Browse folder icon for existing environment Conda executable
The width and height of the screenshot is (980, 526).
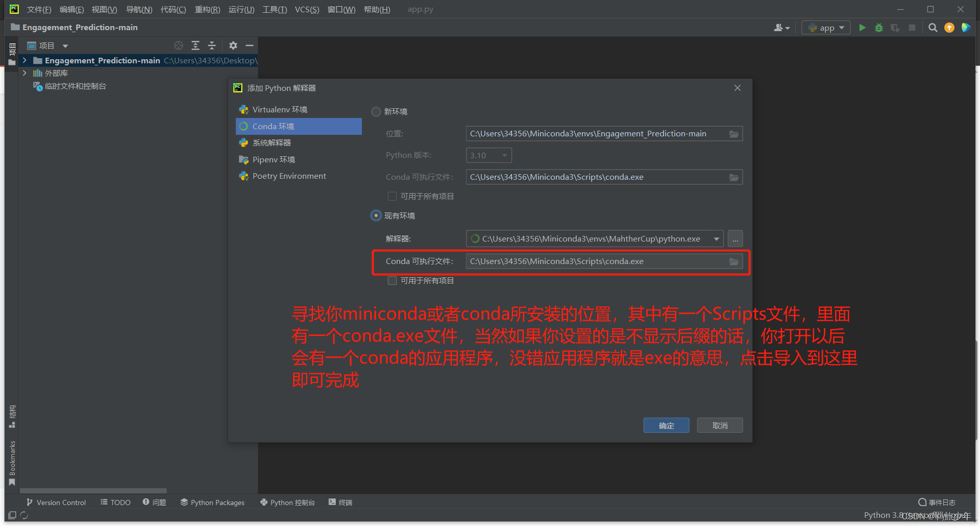734,261
